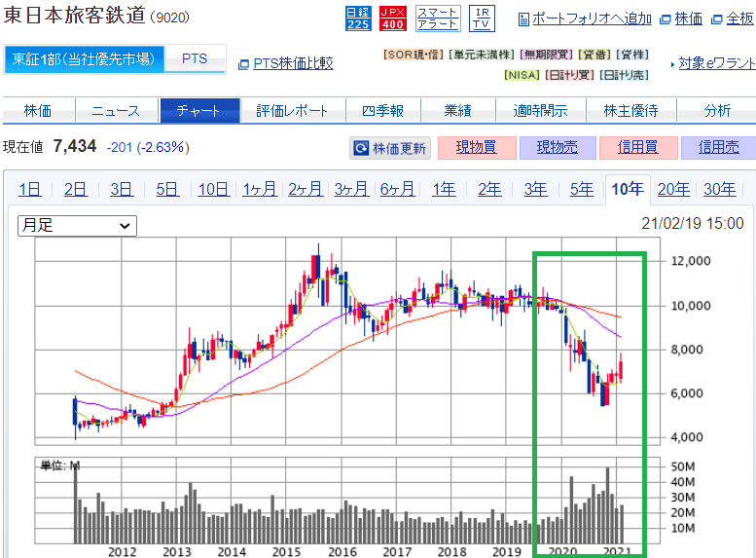
Task: Set chart period to 1ヶ月
Action: 260,189
